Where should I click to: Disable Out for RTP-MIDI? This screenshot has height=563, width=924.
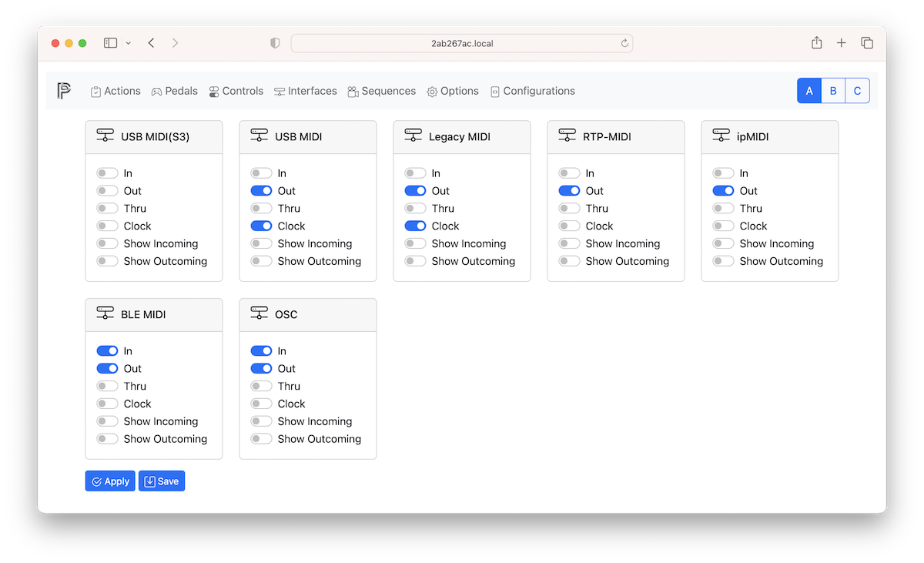pyautogui.click(x=569, y=191)
